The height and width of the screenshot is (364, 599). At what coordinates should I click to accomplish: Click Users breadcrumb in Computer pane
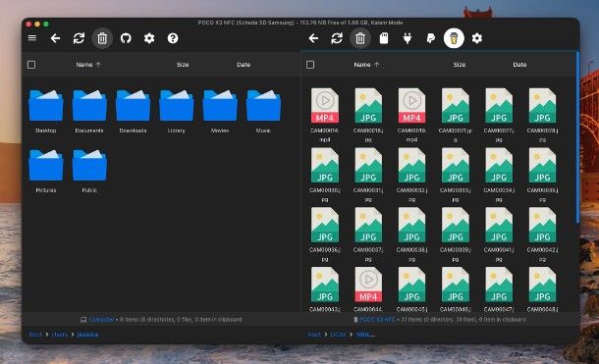point(60,335)
